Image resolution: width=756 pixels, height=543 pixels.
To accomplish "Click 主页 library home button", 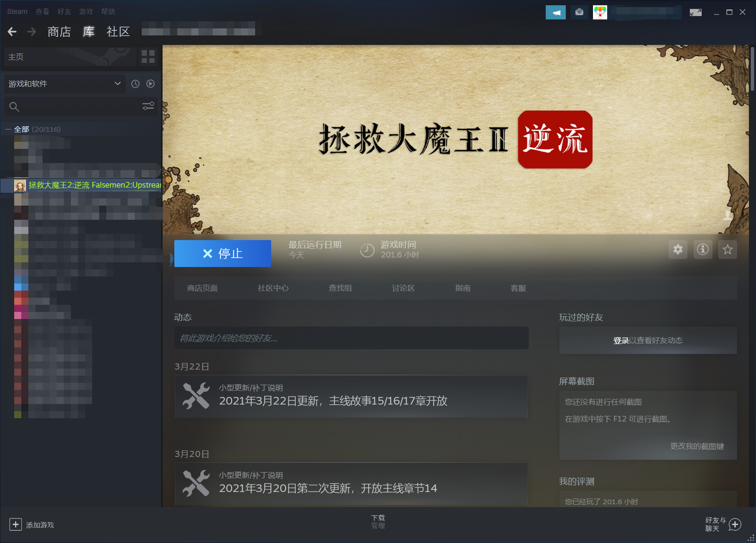I will pos(70,57).
